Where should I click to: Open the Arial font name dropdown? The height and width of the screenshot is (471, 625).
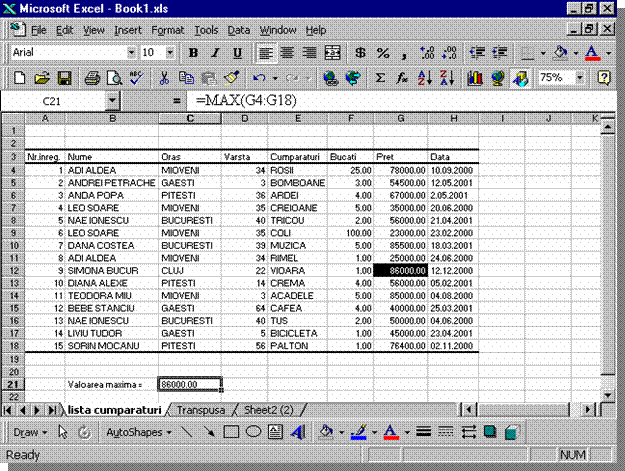129,52
